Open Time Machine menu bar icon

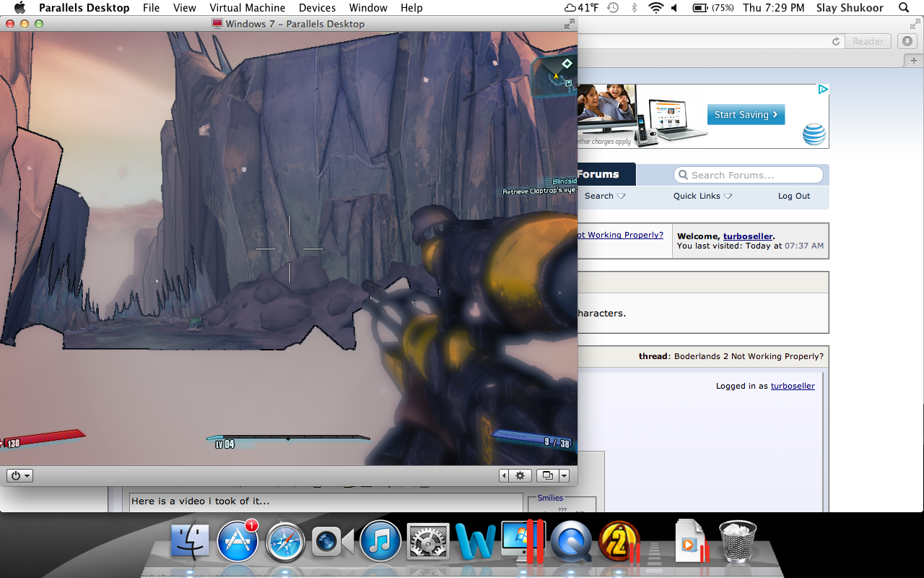point(613,8)
